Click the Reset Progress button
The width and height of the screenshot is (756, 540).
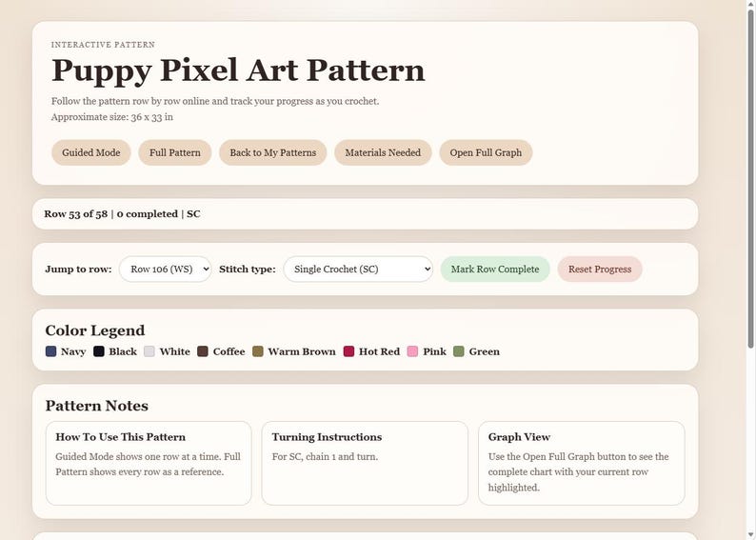tap(600, 269)
